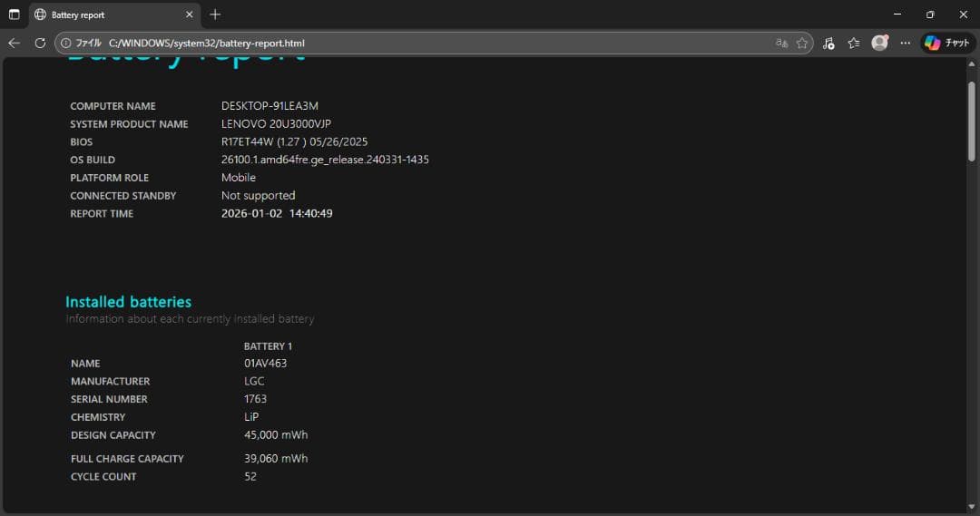Click the BATTERY 1 column header
Screen dimensions: 980x516
coord(268,346)
